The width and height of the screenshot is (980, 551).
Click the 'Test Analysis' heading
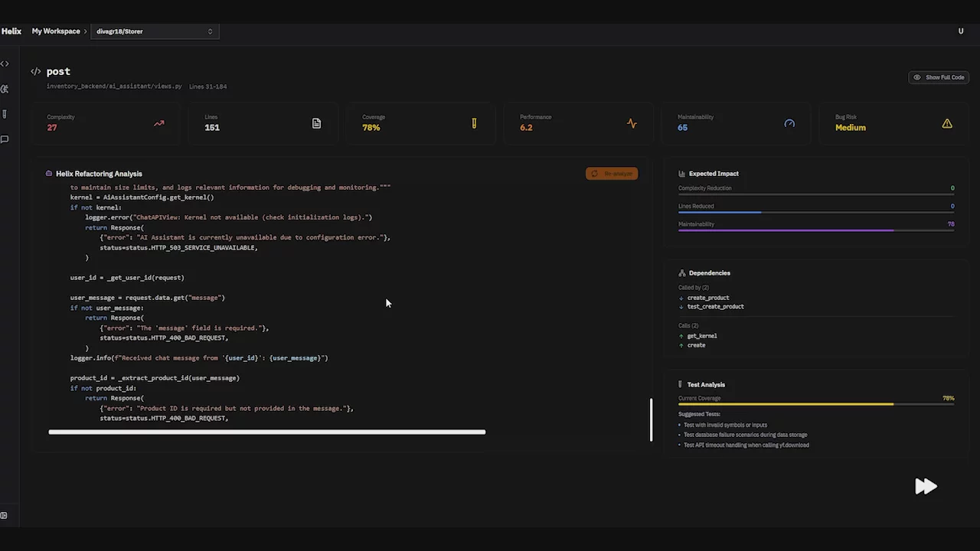pyautogui.click(x=706, y=385)
